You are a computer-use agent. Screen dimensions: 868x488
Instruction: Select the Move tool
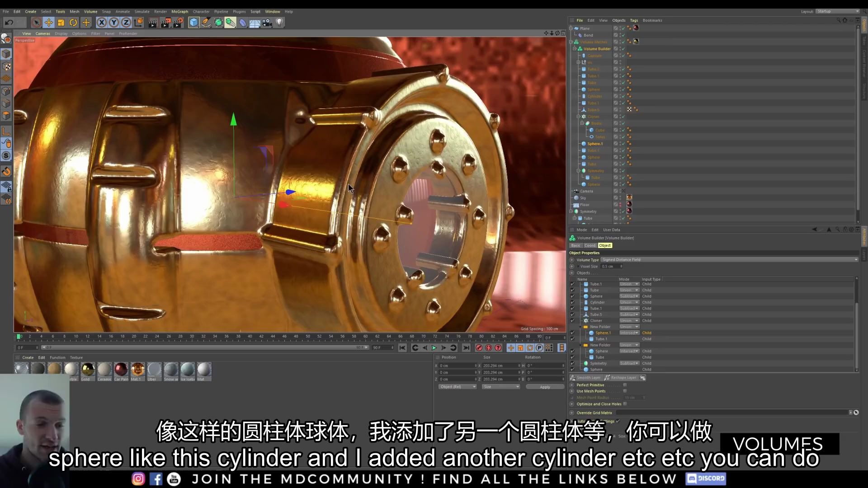[x=49, y=22]
